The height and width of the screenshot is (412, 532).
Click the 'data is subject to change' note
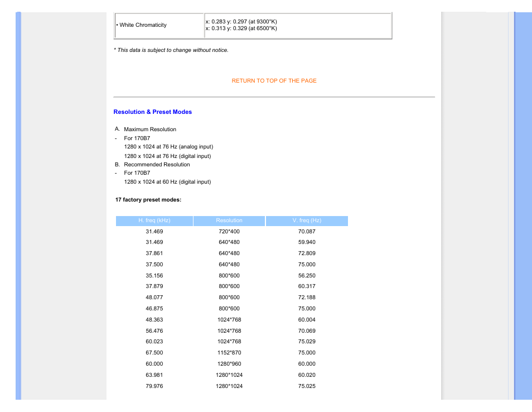tap(171, 50)
